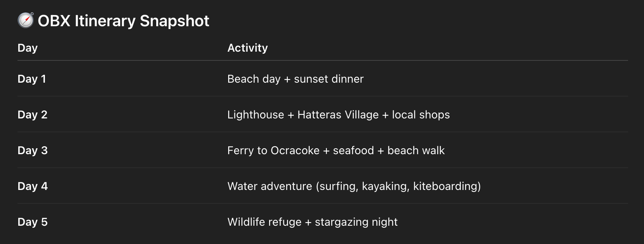Click the Day column header

click(x=27, y=48)
